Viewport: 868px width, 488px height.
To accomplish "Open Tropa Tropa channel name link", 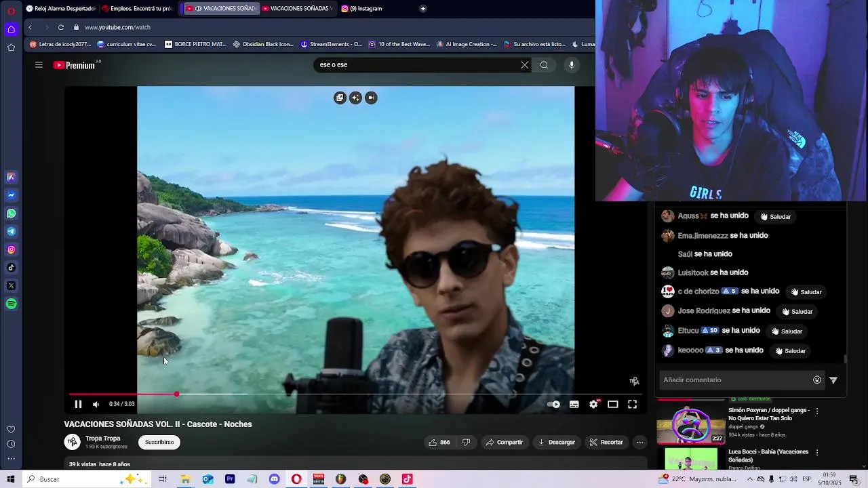I will (x=102, y=439).
